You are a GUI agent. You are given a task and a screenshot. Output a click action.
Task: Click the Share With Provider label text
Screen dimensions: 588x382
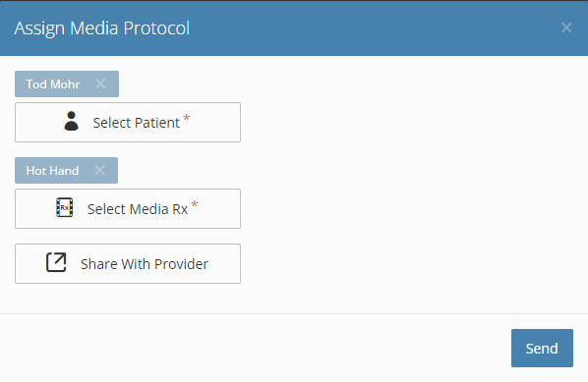click(x=145, y=264)
